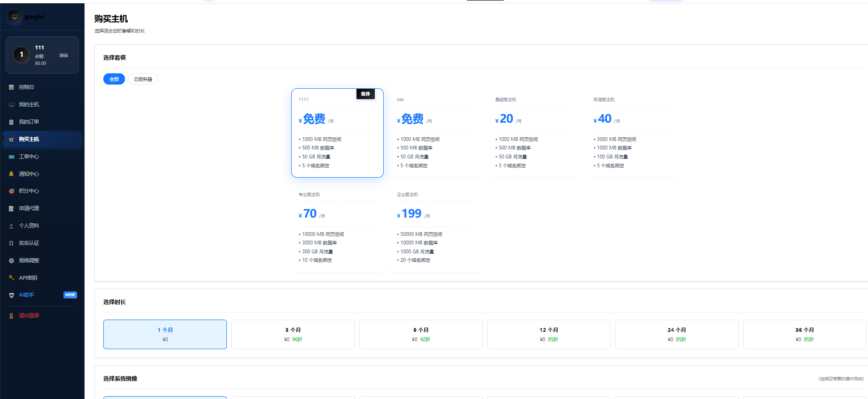Switch to the 云服务器 filter tab
The width and height of the screenshot is (868, 399).
tap(143, 79)
